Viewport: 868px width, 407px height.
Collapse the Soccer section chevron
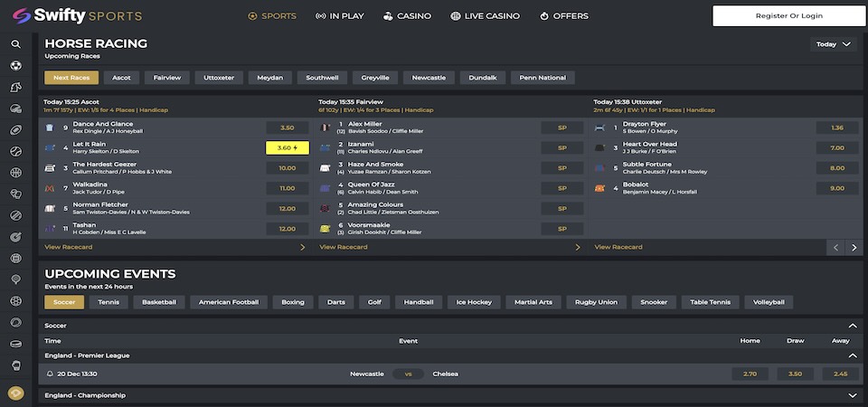click(x=853, y=327)
